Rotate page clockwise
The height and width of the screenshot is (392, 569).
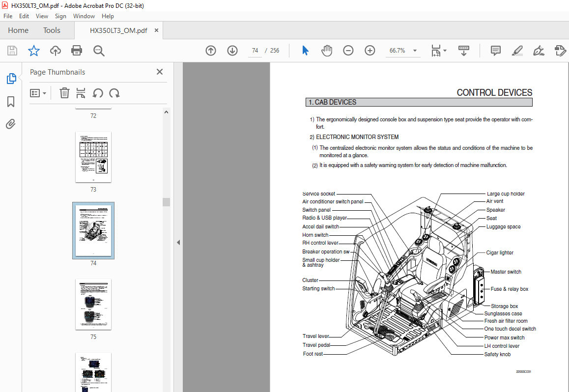click(x=114, y=93)
